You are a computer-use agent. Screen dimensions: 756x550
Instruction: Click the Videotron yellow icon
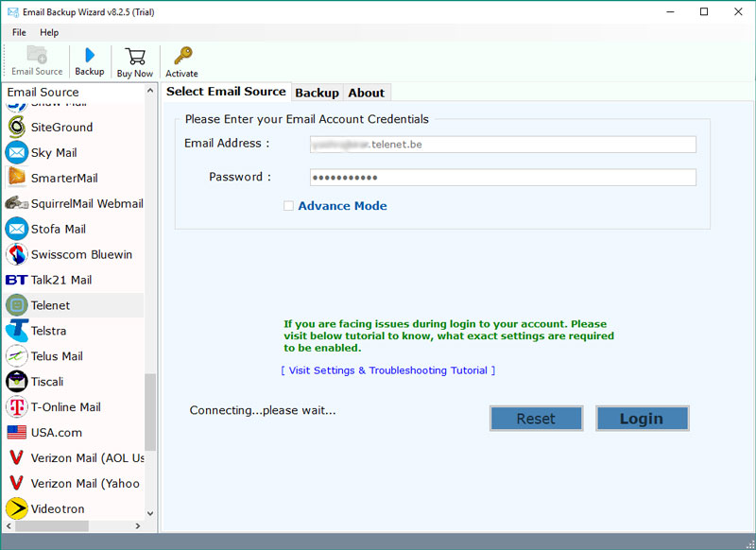[x=16, y=509]
